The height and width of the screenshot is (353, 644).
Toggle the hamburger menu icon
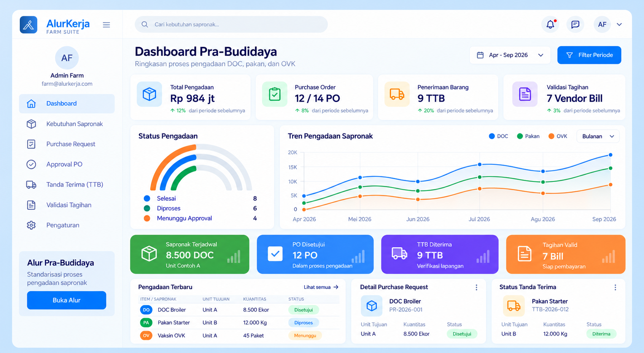click(x=107, y=25)
